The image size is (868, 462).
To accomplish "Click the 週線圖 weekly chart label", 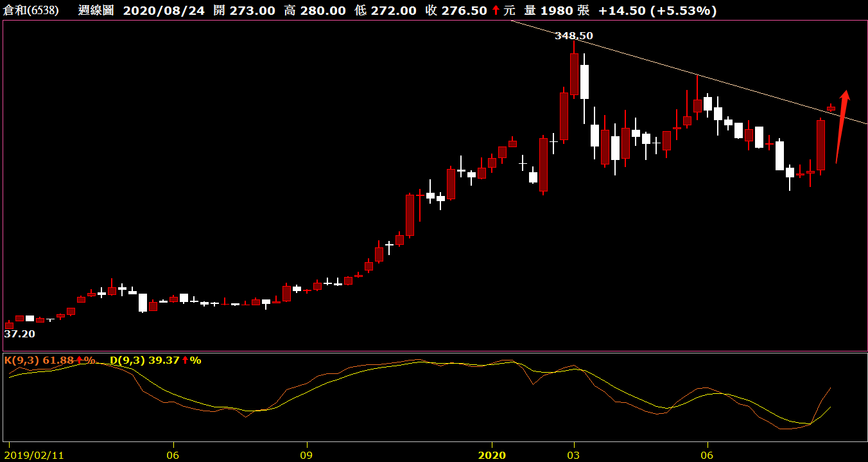I will tap(101, 11).
